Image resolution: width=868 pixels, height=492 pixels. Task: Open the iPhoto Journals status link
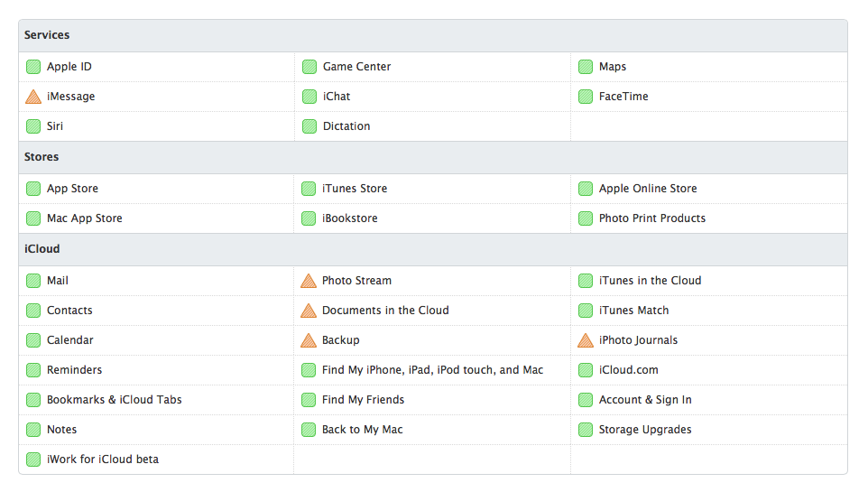[638, 340]
